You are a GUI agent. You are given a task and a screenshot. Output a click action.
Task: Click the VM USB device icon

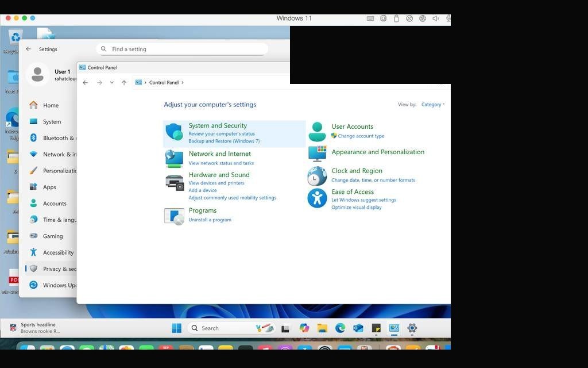coord(396,18)
